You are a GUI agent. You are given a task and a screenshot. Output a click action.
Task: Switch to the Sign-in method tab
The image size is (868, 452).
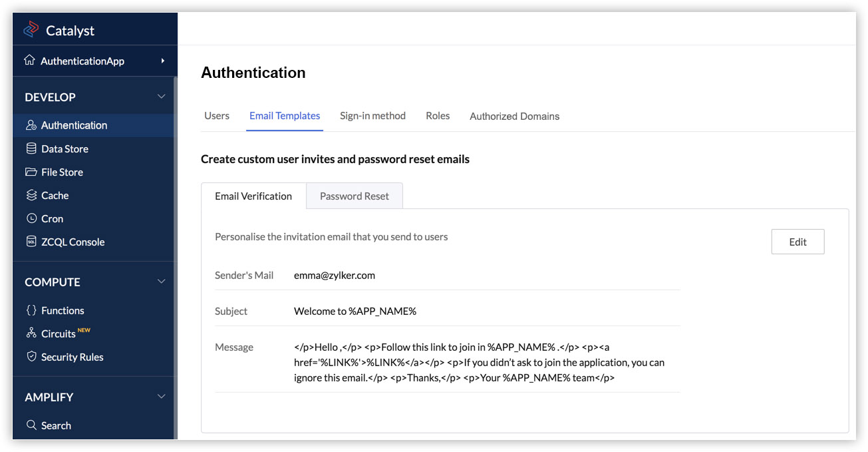[x=372, y=116]
